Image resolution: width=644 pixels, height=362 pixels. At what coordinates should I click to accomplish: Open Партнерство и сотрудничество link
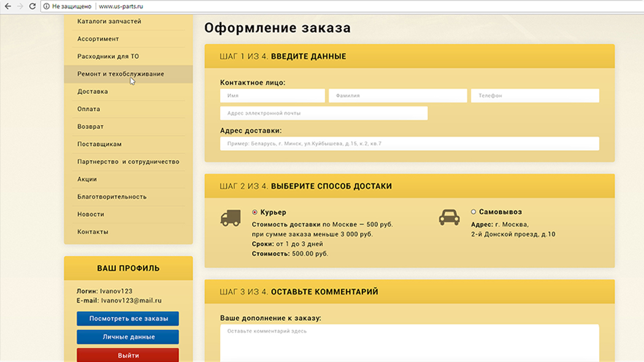128,161
